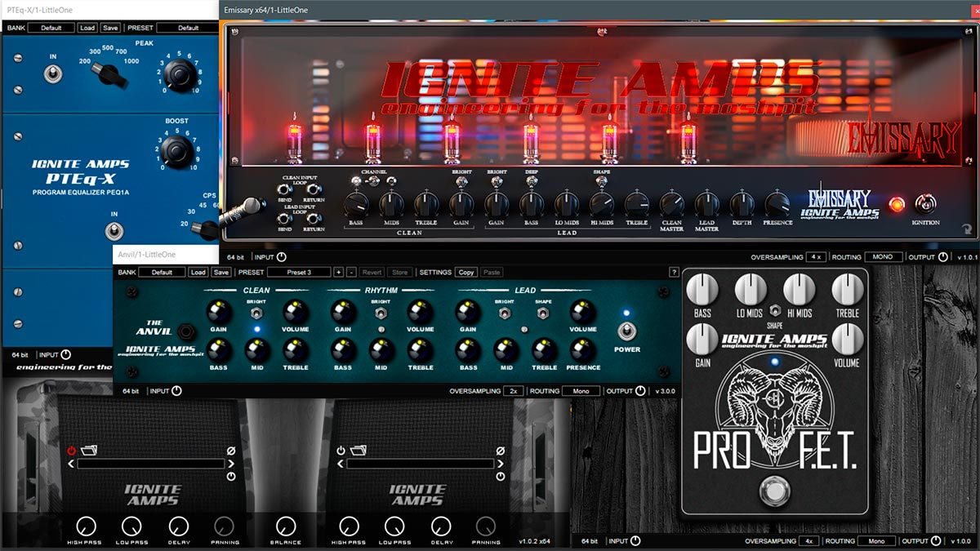Click Anvil preset plus button
980x551 pixels.
pyautogui.click(x=338, y=272)
